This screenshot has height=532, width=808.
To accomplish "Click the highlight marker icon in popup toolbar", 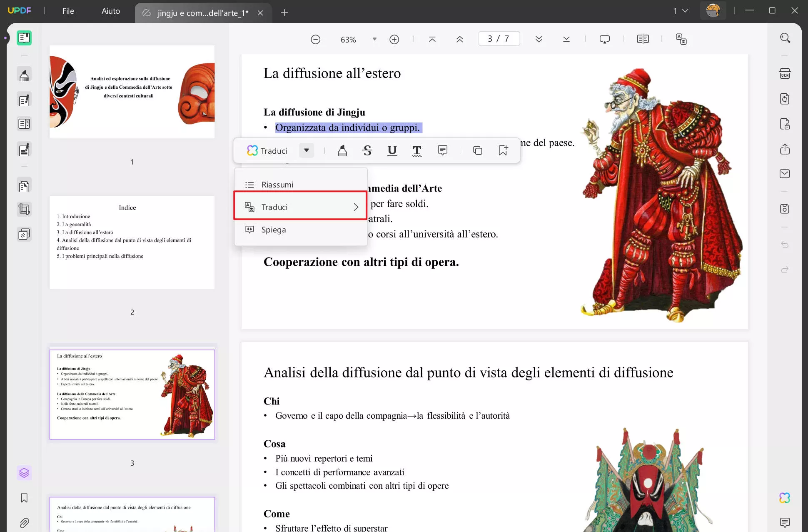I will click(x=342, y=150).
